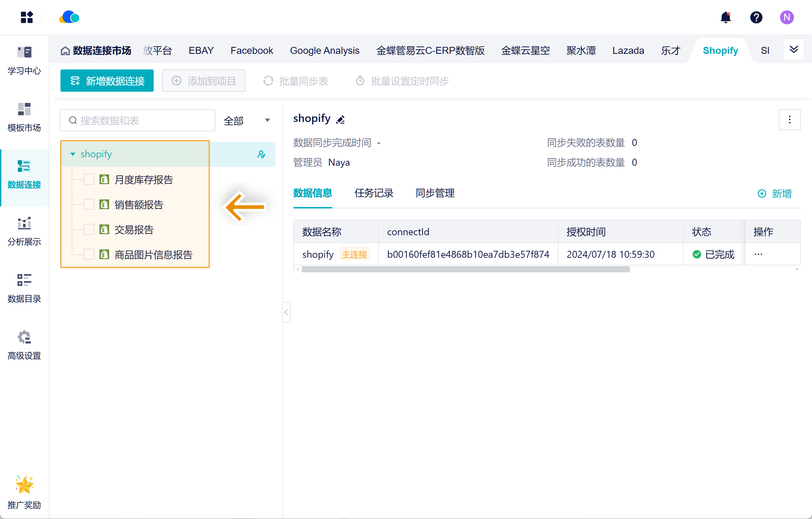Open the notifications bell
The width and height of the screenshot is (812, 519).
(x=725, y=17)
